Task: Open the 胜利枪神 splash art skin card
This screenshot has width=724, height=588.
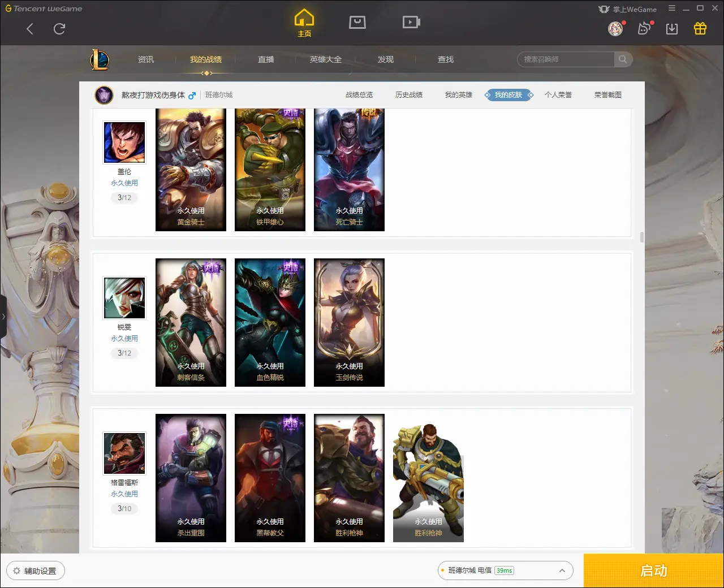Action: point(349,478)
